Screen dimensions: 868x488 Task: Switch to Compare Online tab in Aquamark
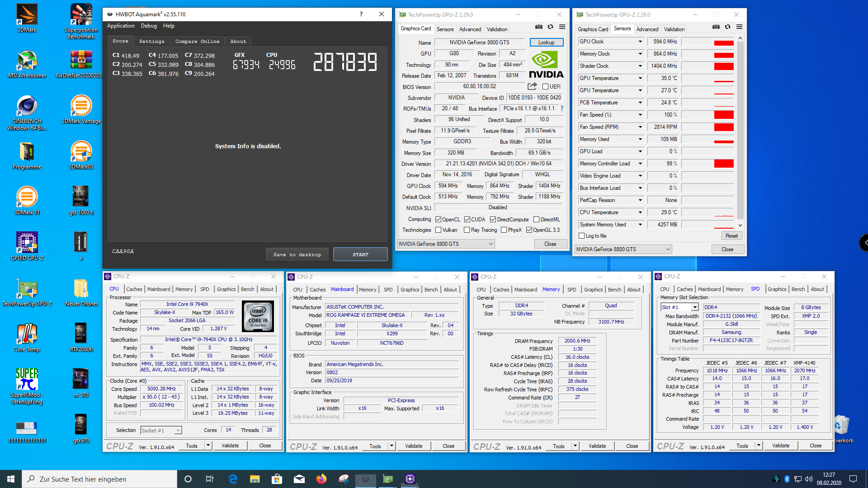tap(198, 41)
